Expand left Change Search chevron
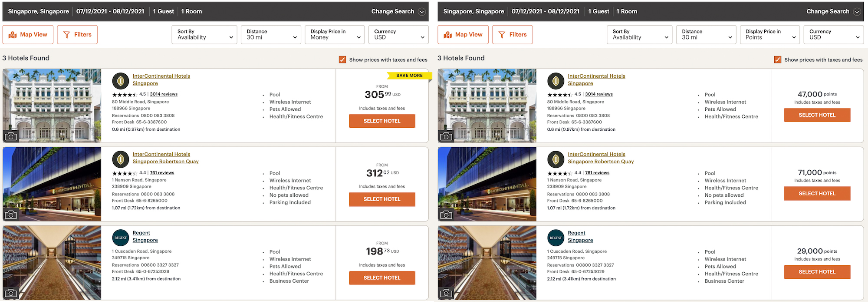The image size is (868, 304). tap(421, 12)
